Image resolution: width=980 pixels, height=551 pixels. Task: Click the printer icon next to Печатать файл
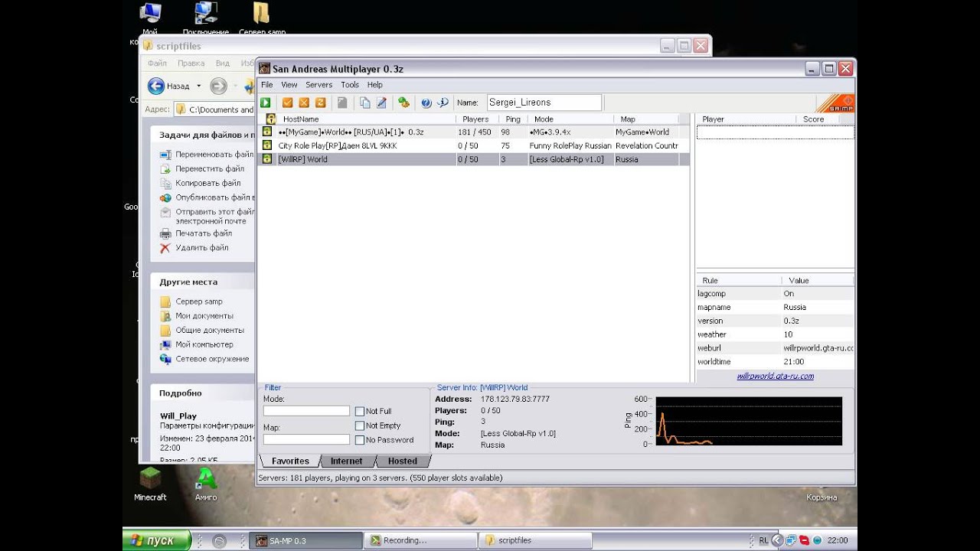165,233
